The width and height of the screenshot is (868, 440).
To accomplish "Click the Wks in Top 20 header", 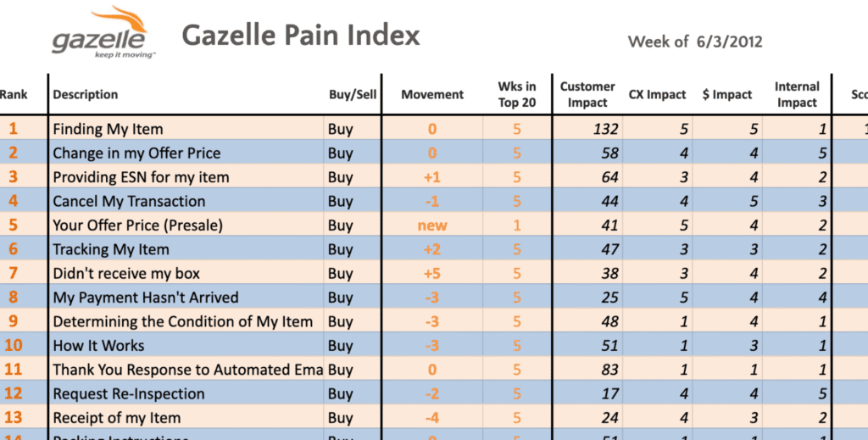I will pos(517,94).
